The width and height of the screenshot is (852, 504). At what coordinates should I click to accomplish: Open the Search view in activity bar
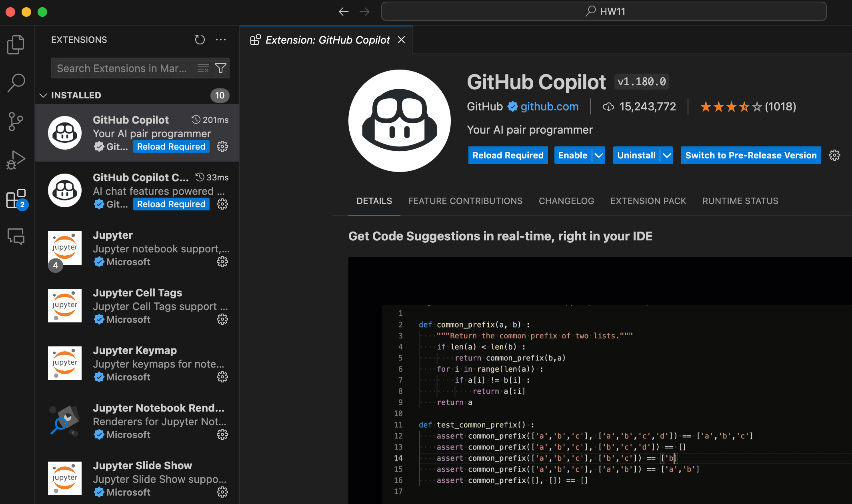point(16,83)
